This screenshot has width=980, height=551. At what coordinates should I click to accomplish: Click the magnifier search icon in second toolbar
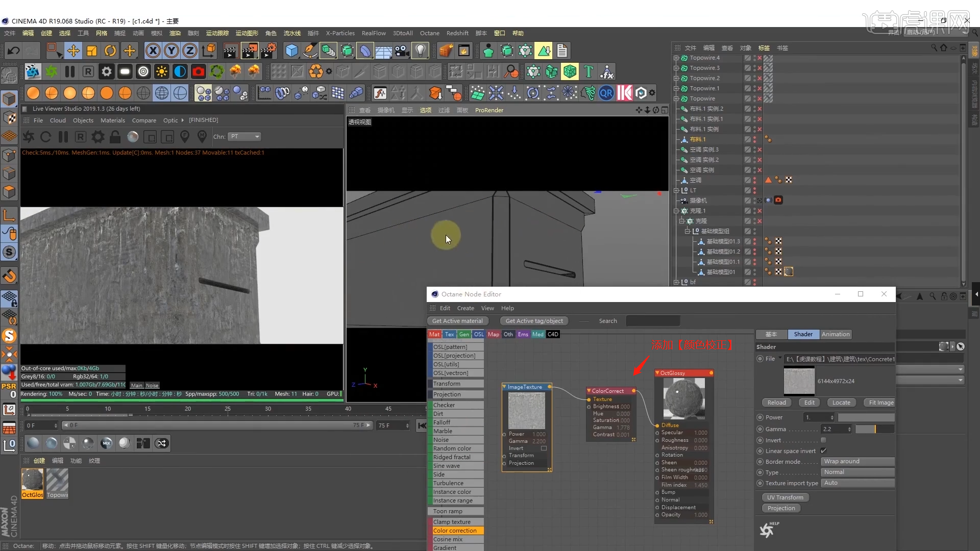tap(511, 71)
